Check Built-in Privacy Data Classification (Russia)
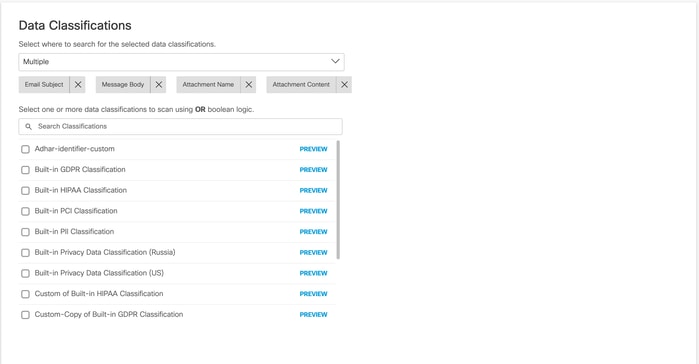 pyautogui.click(x=25, y=253)
